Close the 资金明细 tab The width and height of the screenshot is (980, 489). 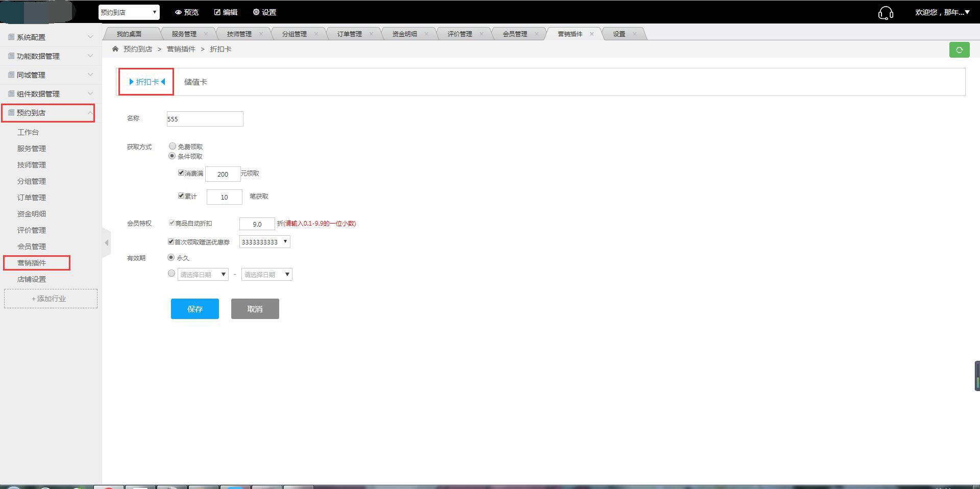point(426,34)
